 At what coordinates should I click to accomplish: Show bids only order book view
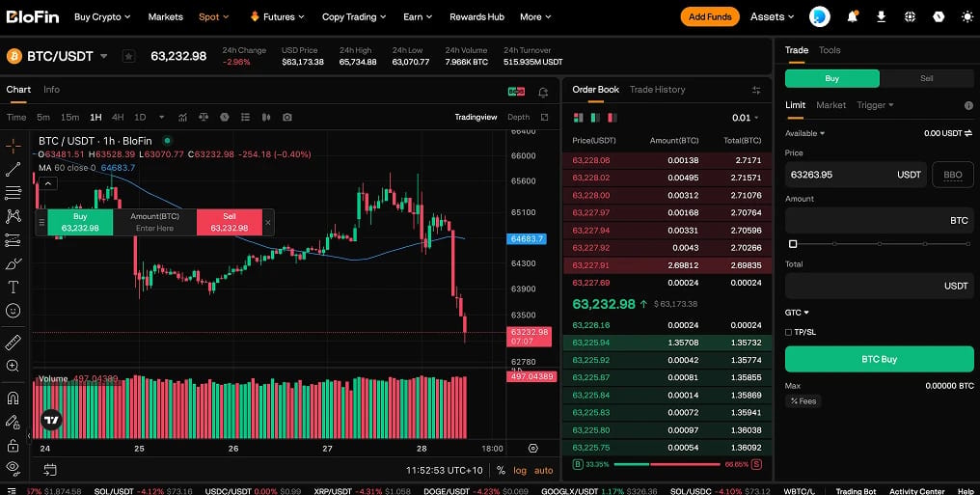pos(595,118)
